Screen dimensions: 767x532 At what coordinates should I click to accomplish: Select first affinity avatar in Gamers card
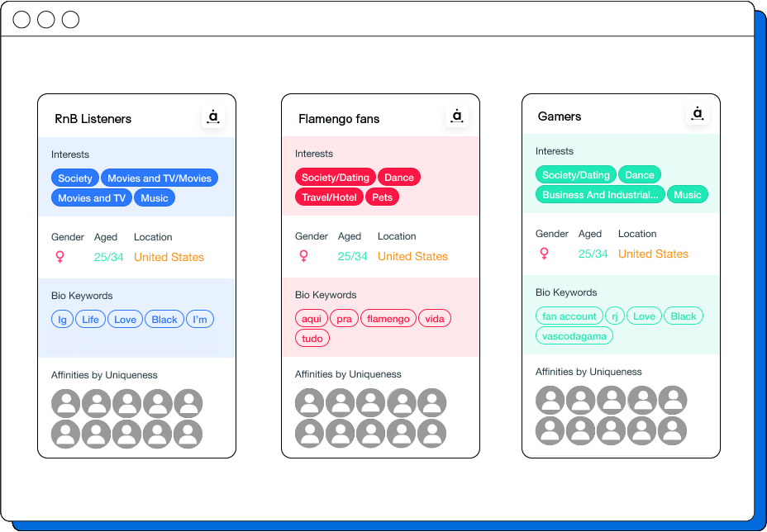(x=550, y=400)
